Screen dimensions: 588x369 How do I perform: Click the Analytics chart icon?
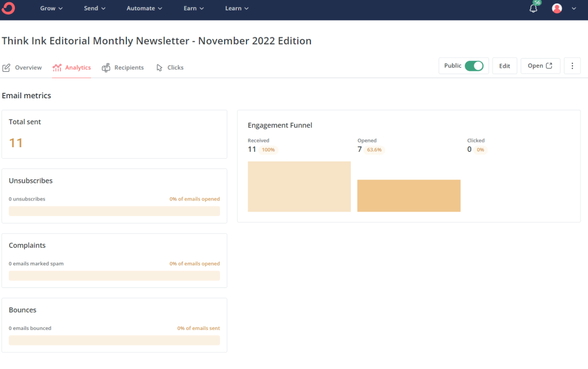click(57, 68)
